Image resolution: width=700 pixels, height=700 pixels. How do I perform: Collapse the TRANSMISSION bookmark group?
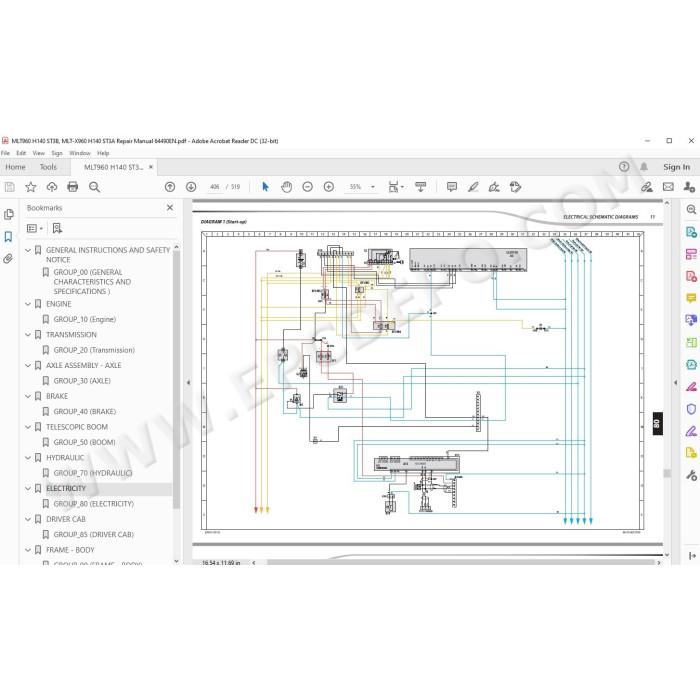28,335
